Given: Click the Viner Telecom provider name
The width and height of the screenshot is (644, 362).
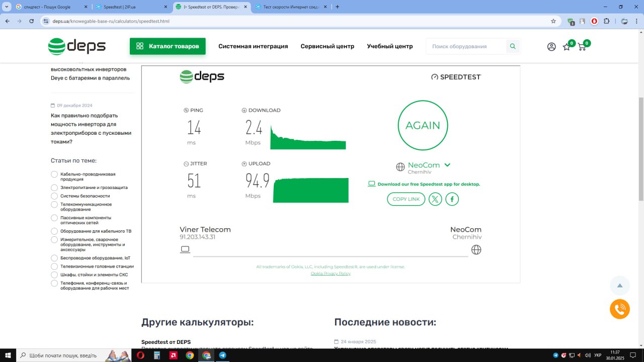Looking at the screenshot, I should [205, 229].
